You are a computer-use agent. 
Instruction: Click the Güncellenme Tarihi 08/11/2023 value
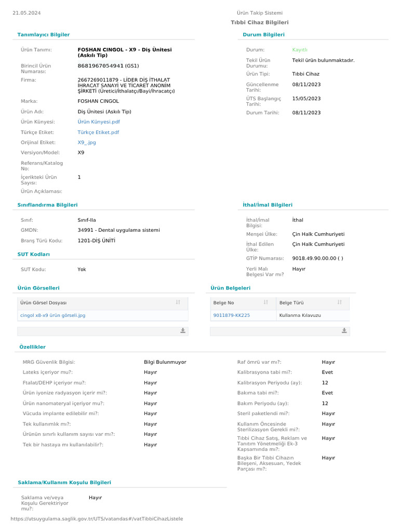pyautogui.click(x=307, y=85)
